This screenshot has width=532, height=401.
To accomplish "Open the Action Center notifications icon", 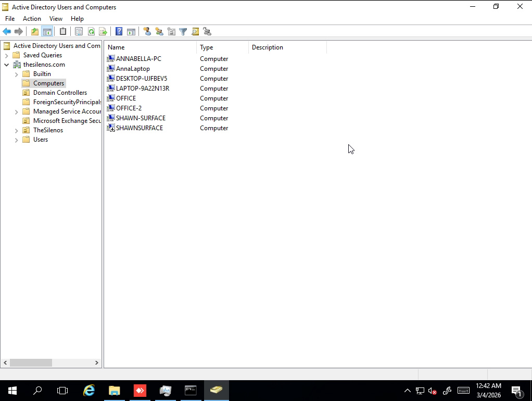I will point(517,391).
